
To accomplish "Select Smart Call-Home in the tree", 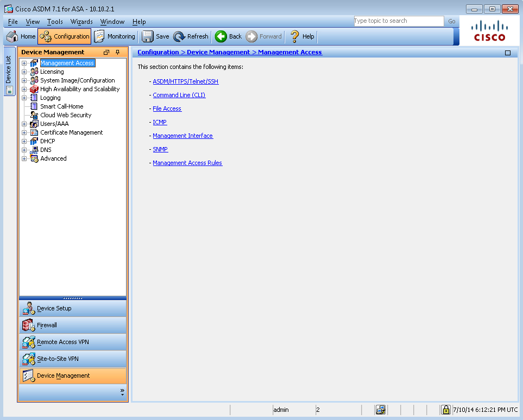I will coord(61,106).
